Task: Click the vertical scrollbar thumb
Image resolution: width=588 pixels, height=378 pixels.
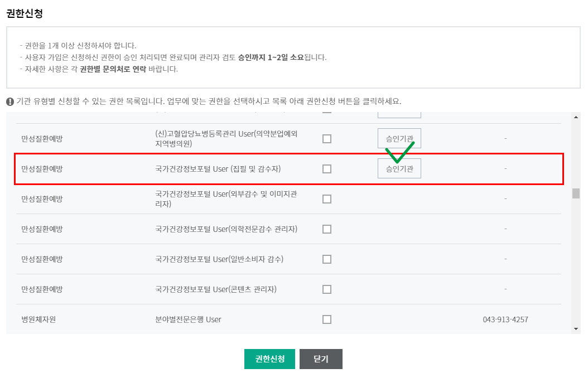Action: 576,193
